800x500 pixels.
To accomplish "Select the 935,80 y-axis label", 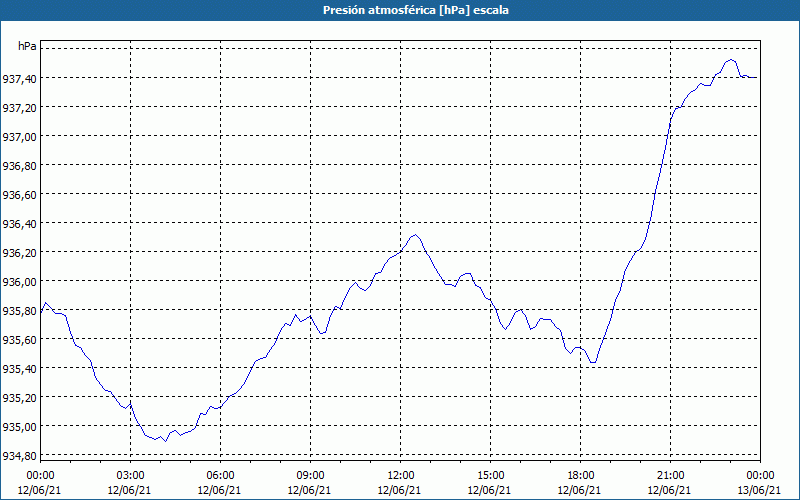I will (x=18, y=311).
